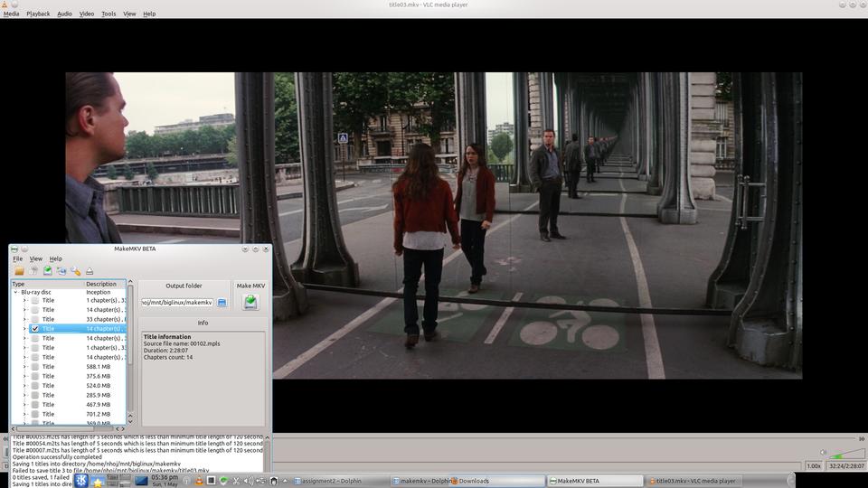Uncheck the selected 14 chapter title checkbox
The height and width of the screenshot is (488, 868).
[35, 329]
